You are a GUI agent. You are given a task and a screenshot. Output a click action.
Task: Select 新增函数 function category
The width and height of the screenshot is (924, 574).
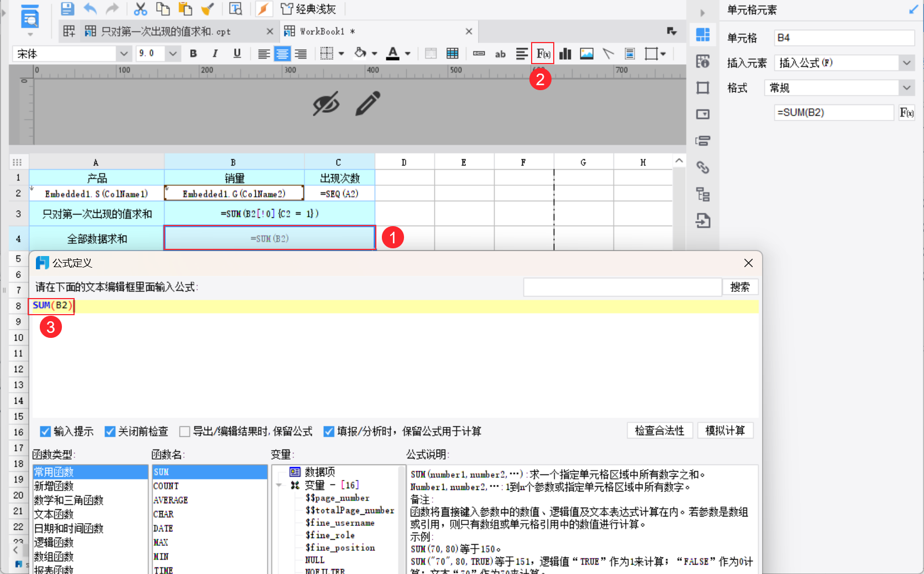pos(54,486)
